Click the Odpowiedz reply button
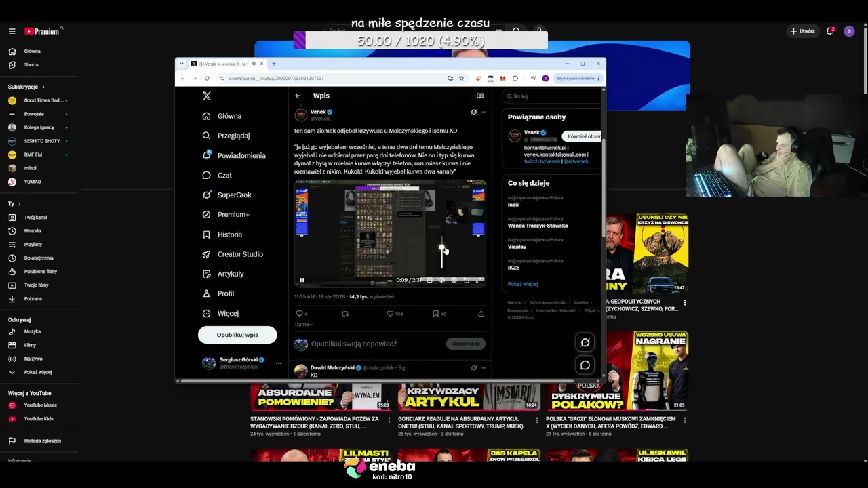The width and height of the screenshot is (868, 488). [466, 344]
